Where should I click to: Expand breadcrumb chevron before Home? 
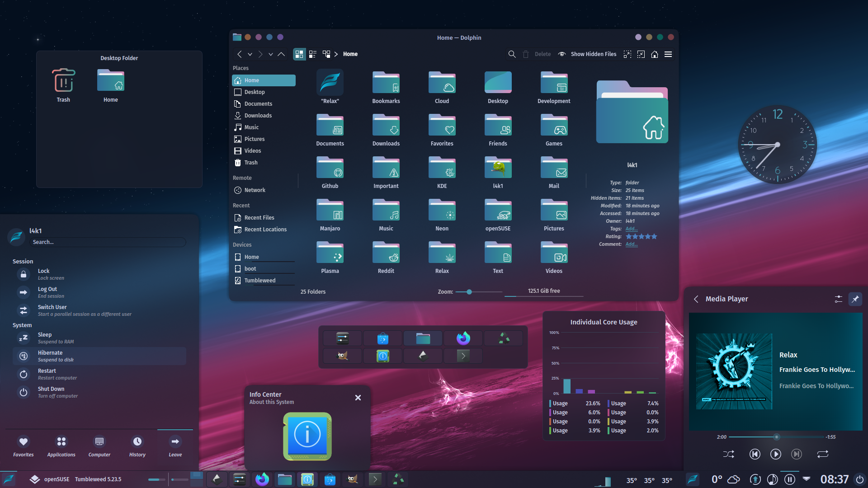tap(336, 54)
